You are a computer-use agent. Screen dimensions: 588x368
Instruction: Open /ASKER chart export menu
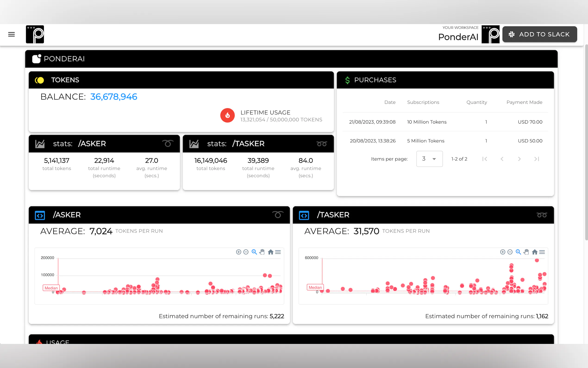[278, 252]
